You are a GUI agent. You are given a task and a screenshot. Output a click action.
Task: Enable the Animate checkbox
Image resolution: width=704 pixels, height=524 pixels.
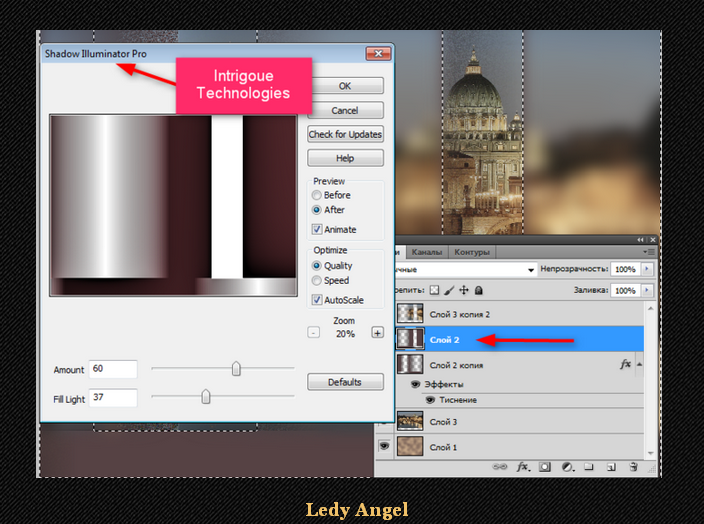click(x=317, y=230)
